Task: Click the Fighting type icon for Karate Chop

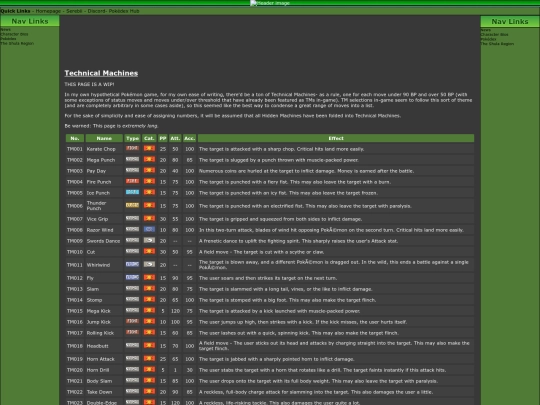Action: 132,148
